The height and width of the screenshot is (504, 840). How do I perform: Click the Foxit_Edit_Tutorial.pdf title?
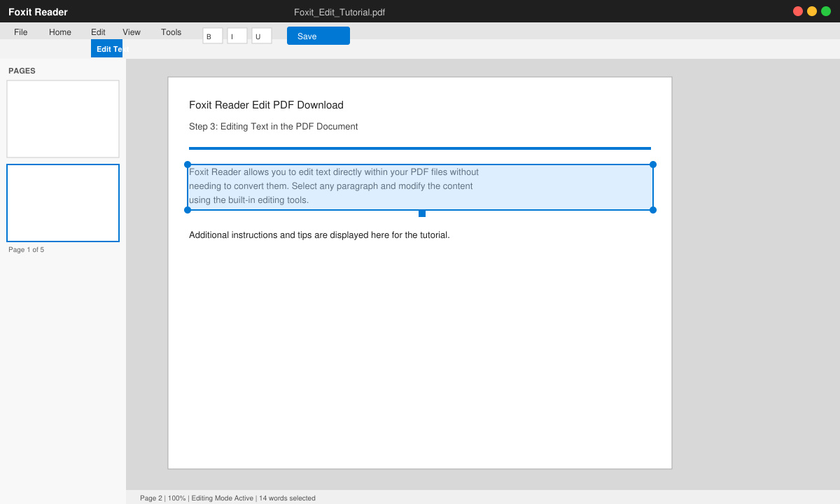click(x=339, y=13)
